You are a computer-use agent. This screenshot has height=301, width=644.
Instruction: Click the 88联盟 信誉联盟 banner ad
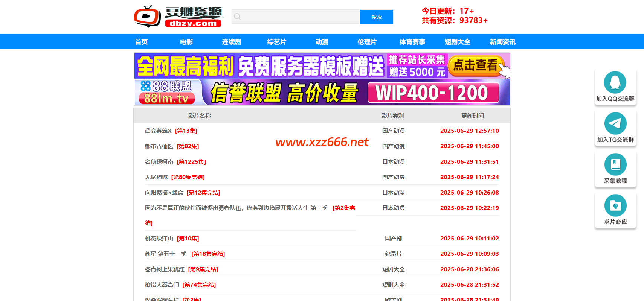[322, 92]
